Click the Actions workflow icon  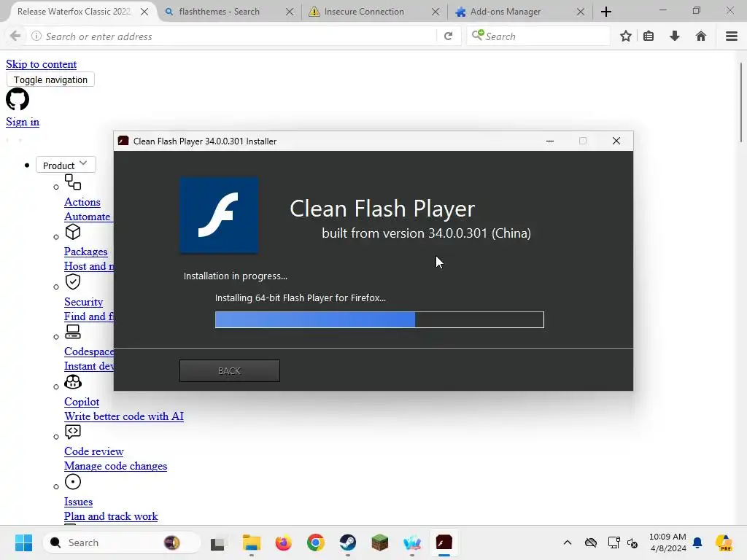[x=73, y=182]
